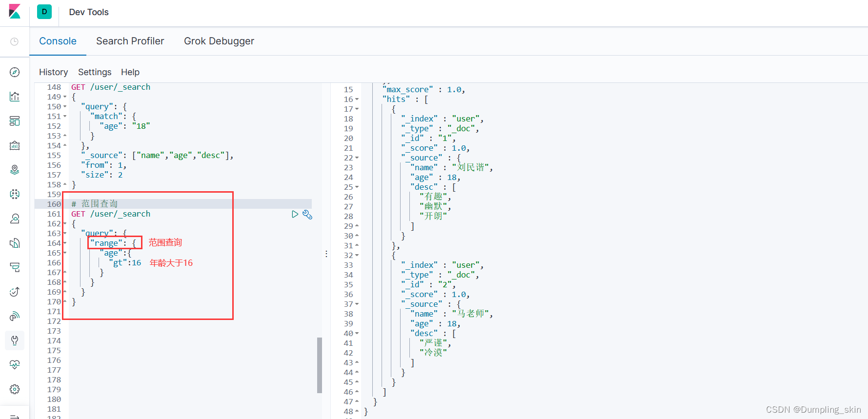Open Management gear icon
The height and width of the screenshot is (419, 868).
[x=15, y=389]
